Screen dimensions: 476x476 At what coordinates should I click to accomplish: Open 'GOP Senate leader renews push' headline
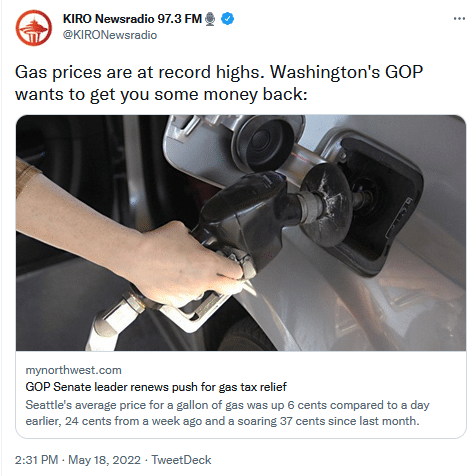(x=156, y=387)
